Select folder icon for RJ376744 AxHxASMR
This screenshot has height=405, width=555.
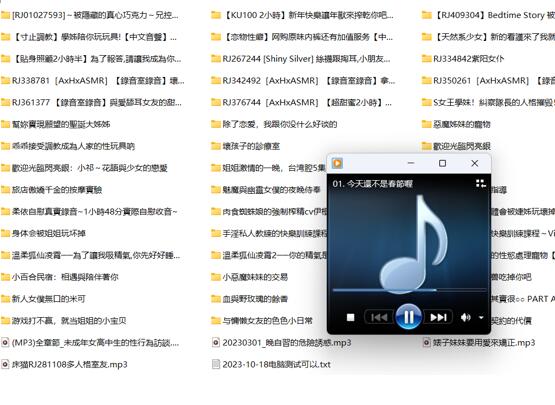pos(216,102)
